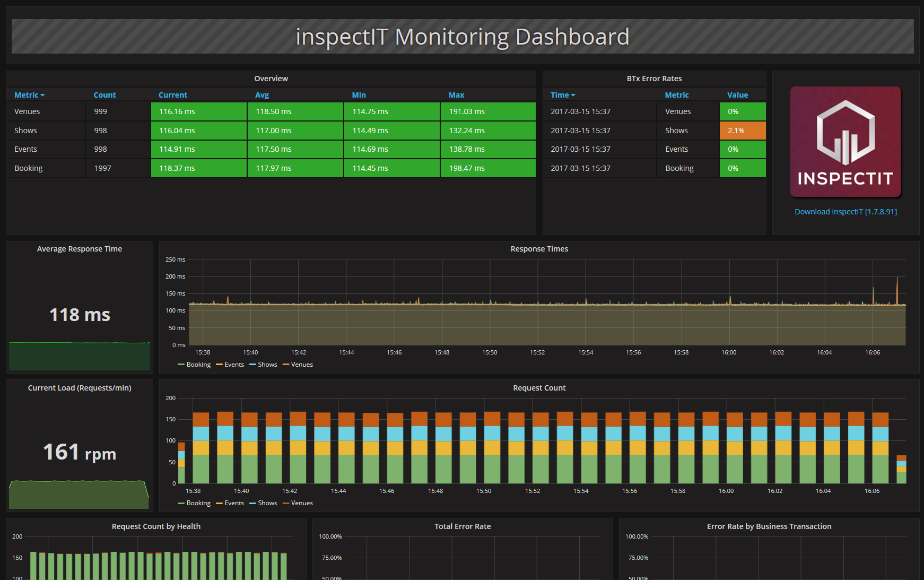Open the Response Times panel title menu

point(539,249)
